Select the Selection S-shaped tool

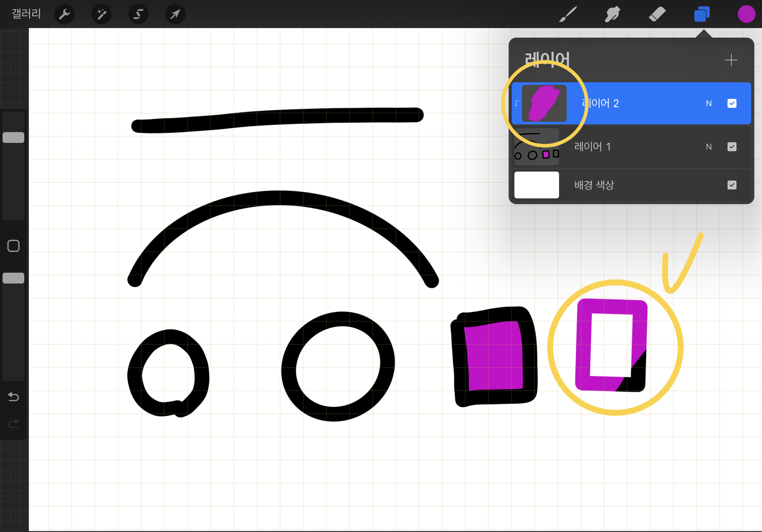click(x=138, y=14)
